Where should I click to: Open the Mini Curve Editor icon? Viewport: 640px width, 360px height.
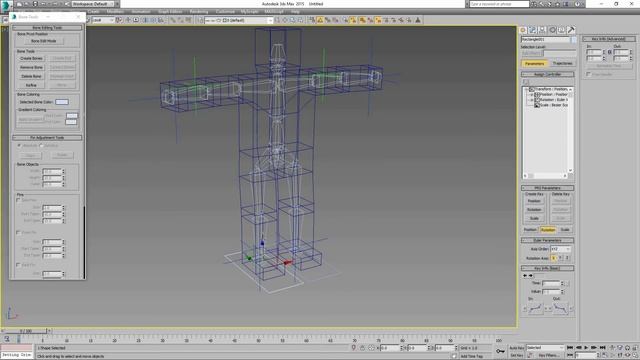tap(7, 339)
